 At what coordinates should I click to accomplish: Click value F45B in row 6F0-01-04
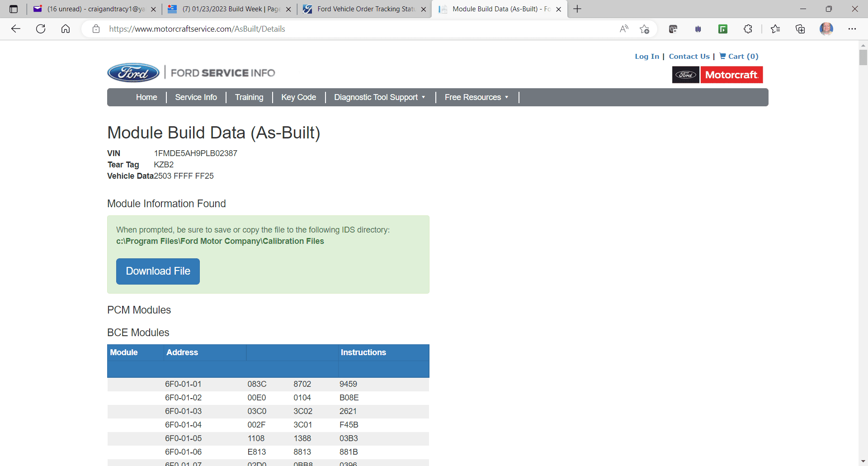[349, 425]
